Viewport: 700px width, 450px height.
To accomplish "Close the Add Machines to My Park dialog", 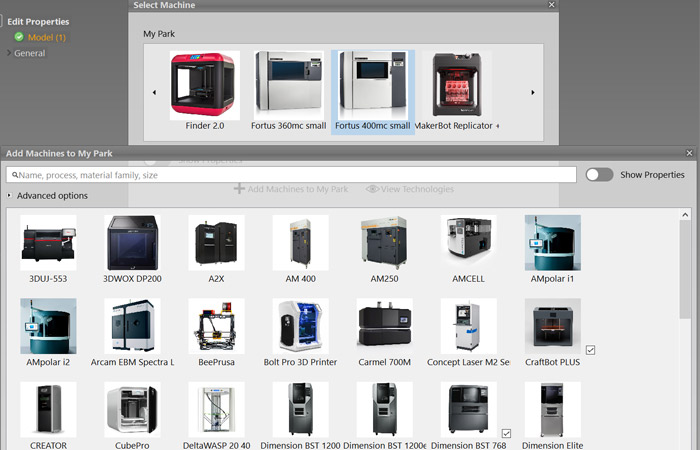I will point(689,153).
